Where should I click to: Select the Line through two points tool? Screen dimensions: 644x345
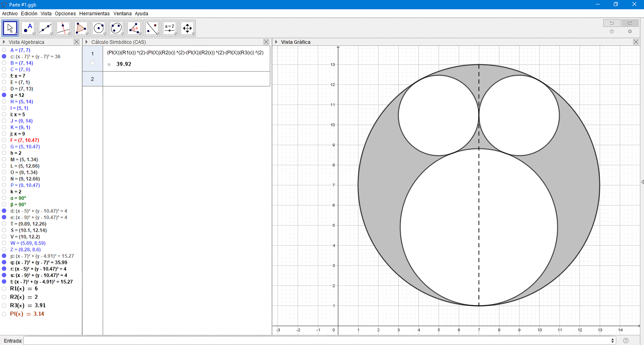click(45, 28)
